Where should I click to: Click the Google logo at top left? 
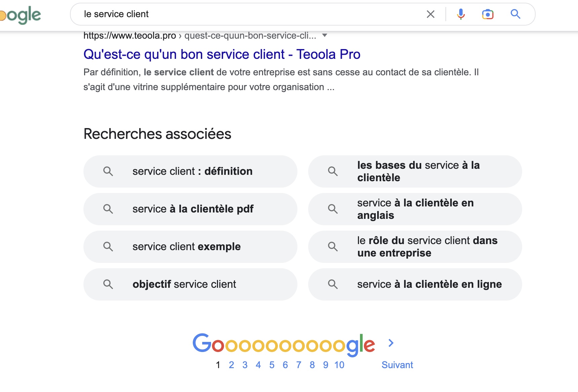(x=20, y=15)
